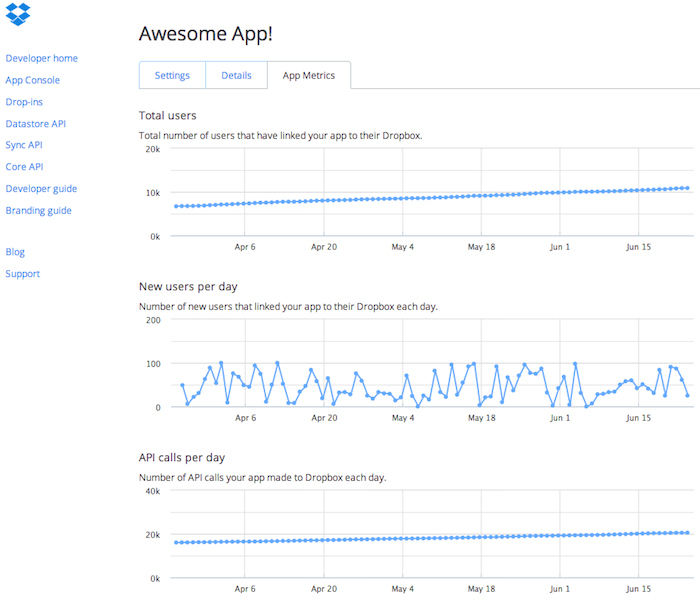View the Developer guide link
Viewport: 700px width, 609px height.
point(41,189)
